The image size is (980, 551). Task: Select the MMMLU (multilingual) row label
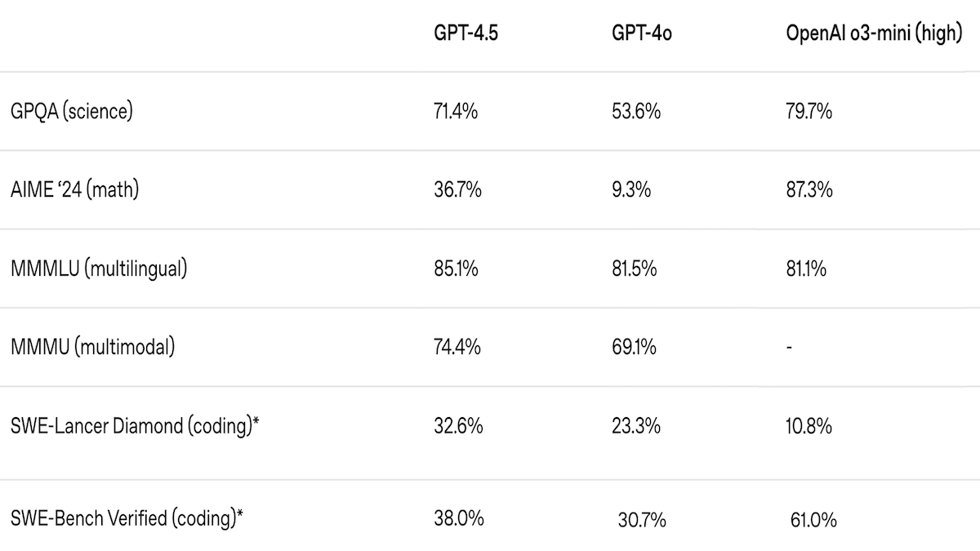pos(98,269)
